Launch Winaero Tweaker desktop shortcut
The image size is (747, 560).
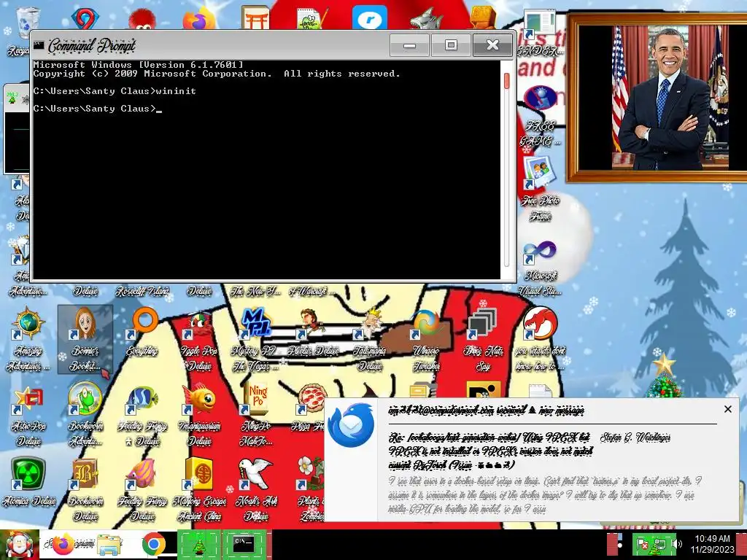pyautogui.click(x=426, y=339)
